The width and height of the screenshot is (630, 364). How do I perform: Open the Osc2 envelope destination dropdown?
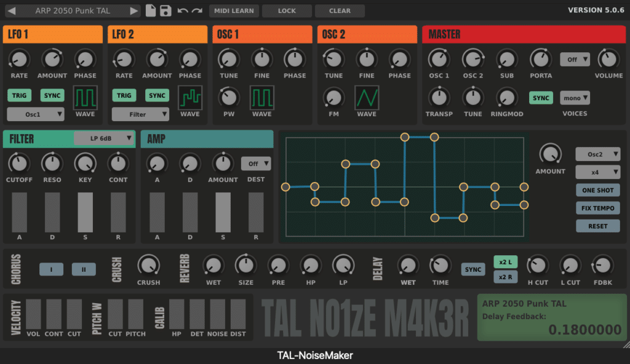597,154
